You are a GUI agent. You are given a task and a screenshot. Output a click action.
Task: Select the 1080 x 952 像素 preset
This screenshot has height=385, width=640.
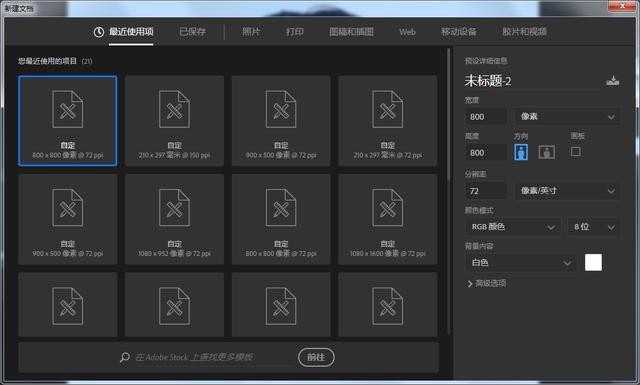174,219
